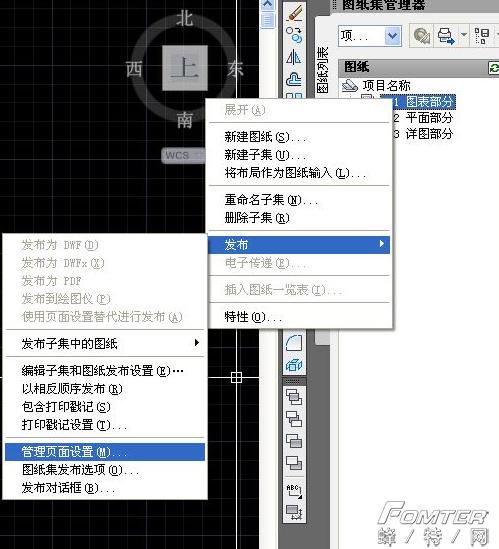Click the publish printer icon in the sheet set manager

pyautogui.click(x=446, y=36)
